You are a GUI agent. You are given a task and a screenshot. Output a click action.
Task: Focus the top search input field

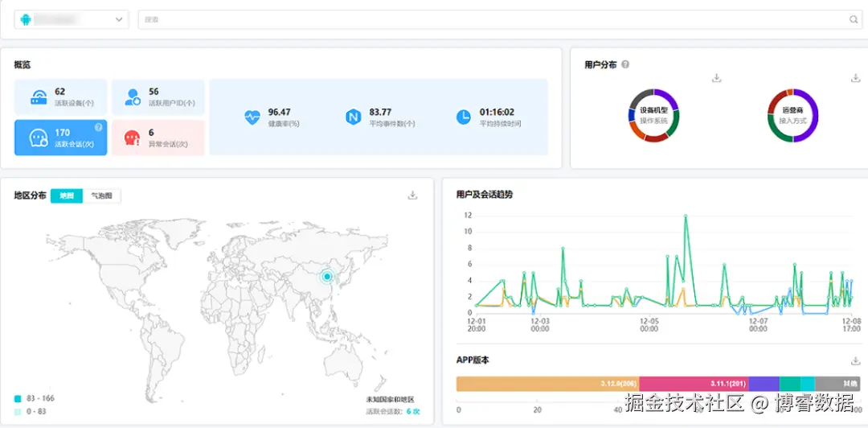(x=500, y=19)
